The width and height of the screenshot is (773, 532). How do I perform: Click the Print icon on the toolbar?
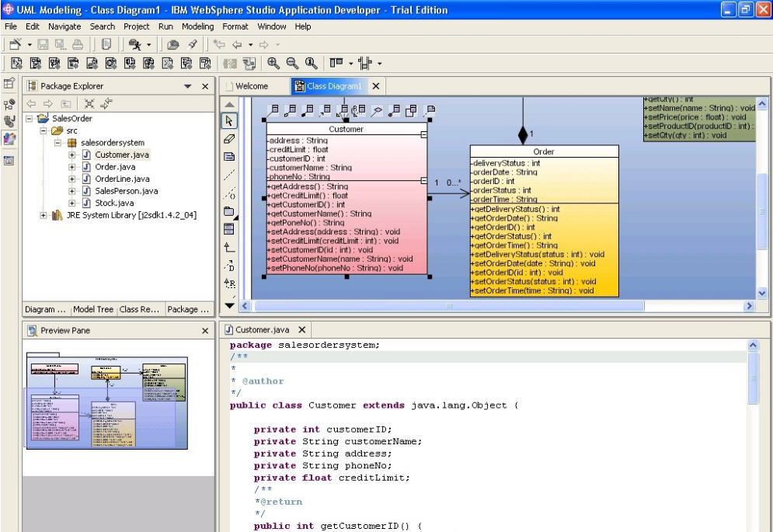78,44
